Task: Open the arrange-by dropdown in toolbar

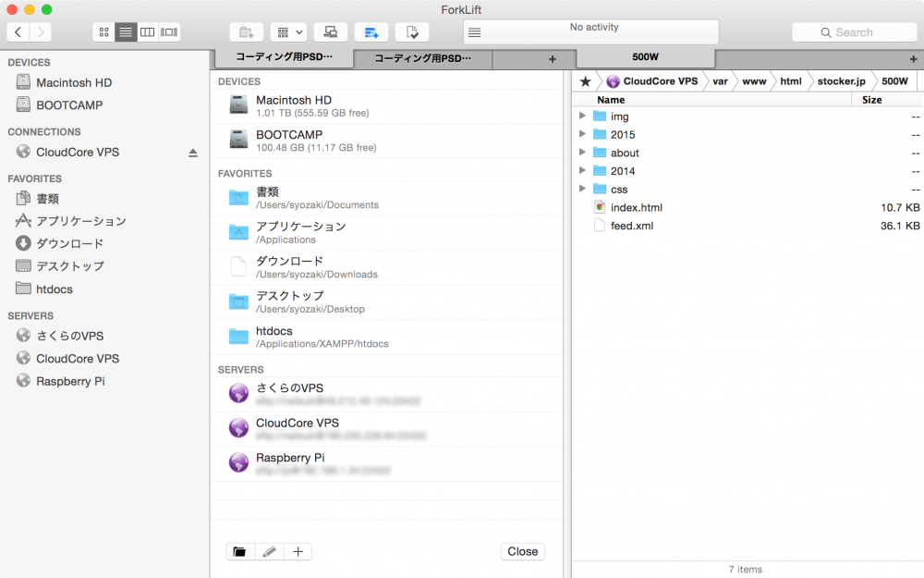Action: click(x=288, y=32)
